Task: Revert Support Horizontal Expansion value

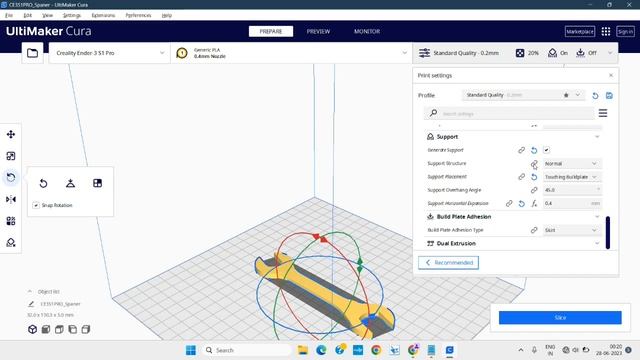Action: coord(522,203)
